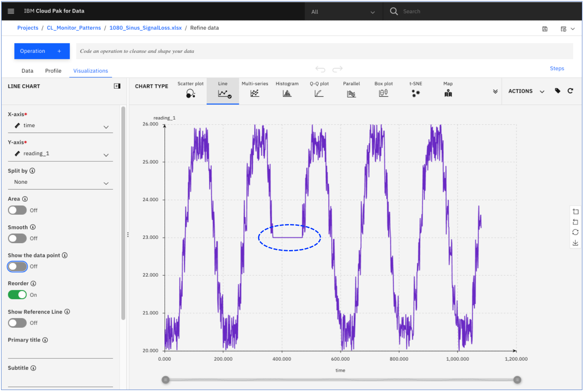This screenshot has height=392, width=586.
Task: Click info icon beside Primary title
Action: pyautogui.click(x=45, y=340)
